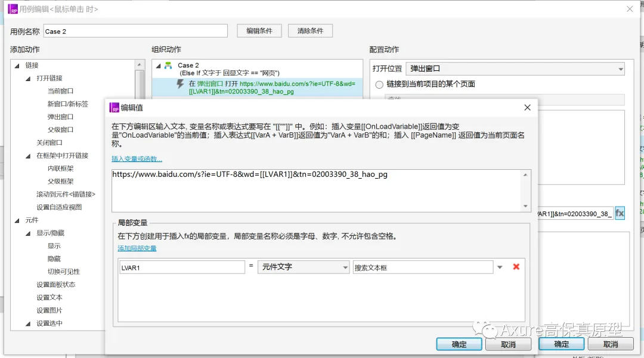The height and width of the screenshot is (358, 644).
Task: Click 确定 in the 用例编辑 dialog
Action: point(562,344)
